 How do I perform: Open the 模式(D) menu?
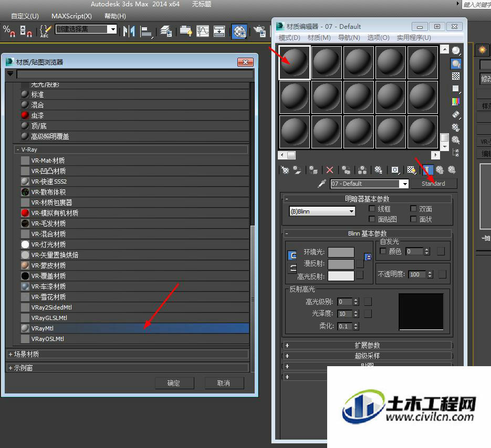pos(289,38)
